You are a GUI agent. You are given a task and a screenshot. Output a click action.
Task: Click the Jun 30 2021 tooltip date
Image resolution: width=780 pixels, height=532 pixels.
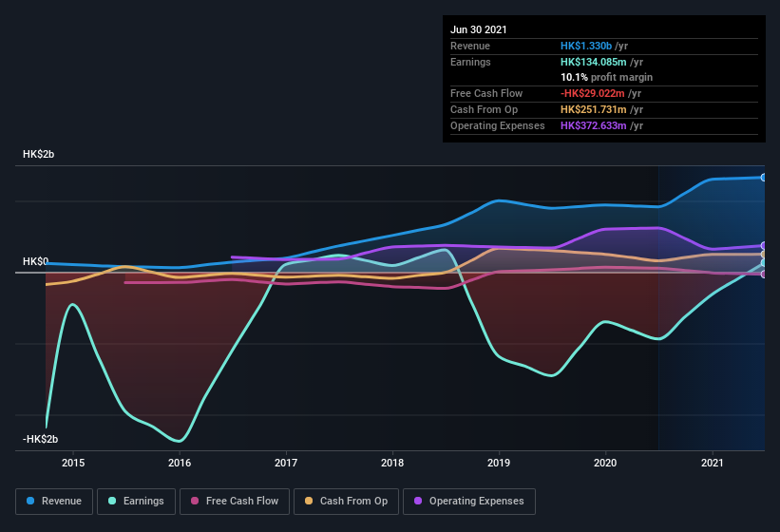click(479, 29)
